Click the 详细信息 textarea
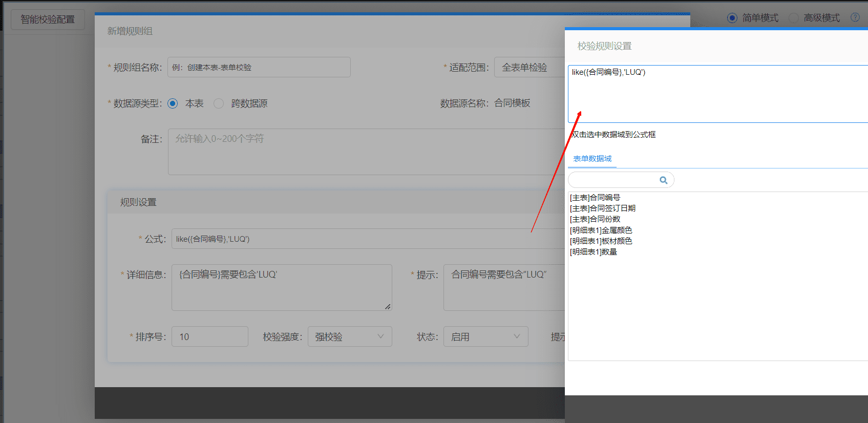Image resolution: width=868 pixels, height=423 pixels. pos(282,287)
